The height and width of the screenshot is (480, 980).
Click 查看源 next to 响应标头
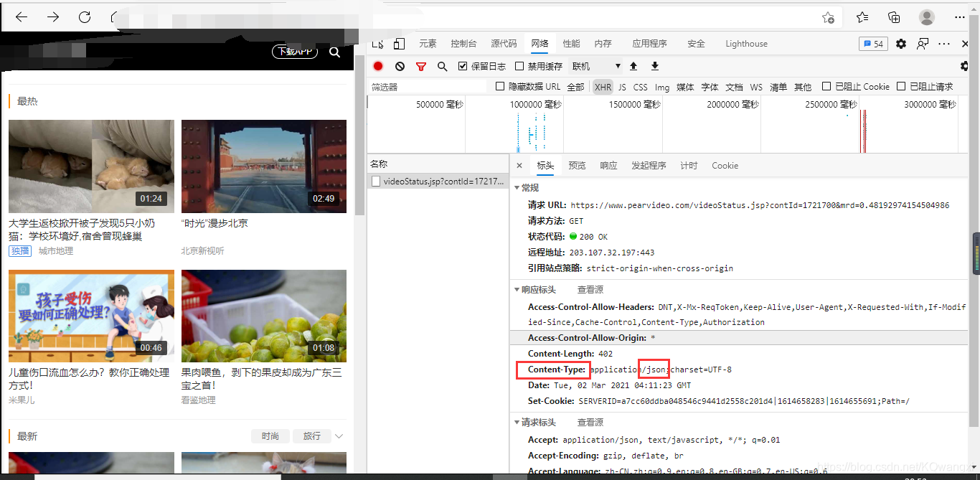tap(590, 290)
